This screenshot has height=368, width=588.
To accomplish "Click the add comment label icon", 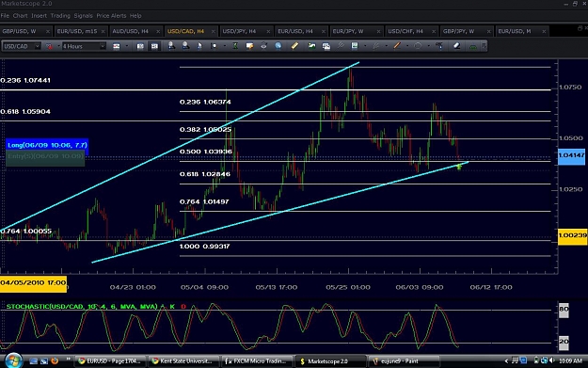I will [x=249, y=46].
